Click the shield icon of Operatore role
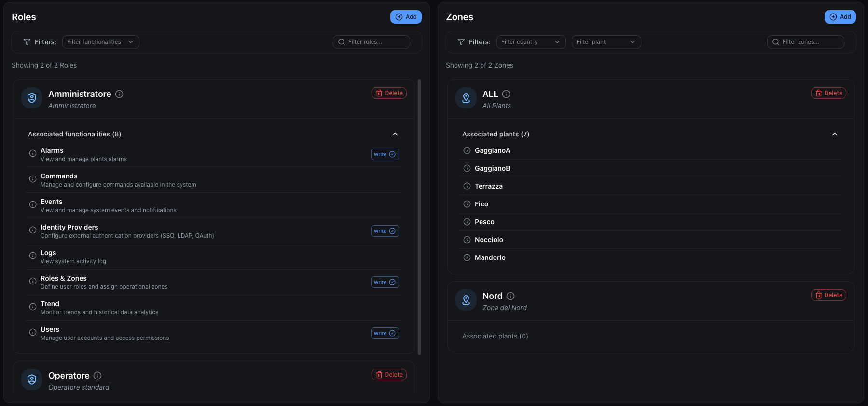Viewport: 868px width, 406px height. [32, 379]
